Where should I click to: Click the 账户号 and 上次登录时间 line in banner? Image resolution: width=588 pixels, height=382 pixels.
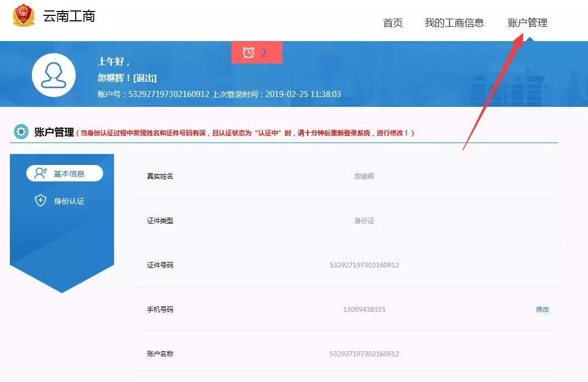coord(219,94)
